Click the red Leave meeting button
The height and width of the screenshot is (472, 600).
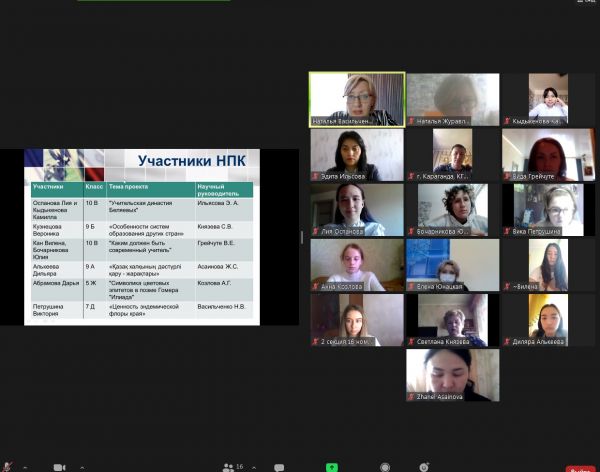point(580,468)
